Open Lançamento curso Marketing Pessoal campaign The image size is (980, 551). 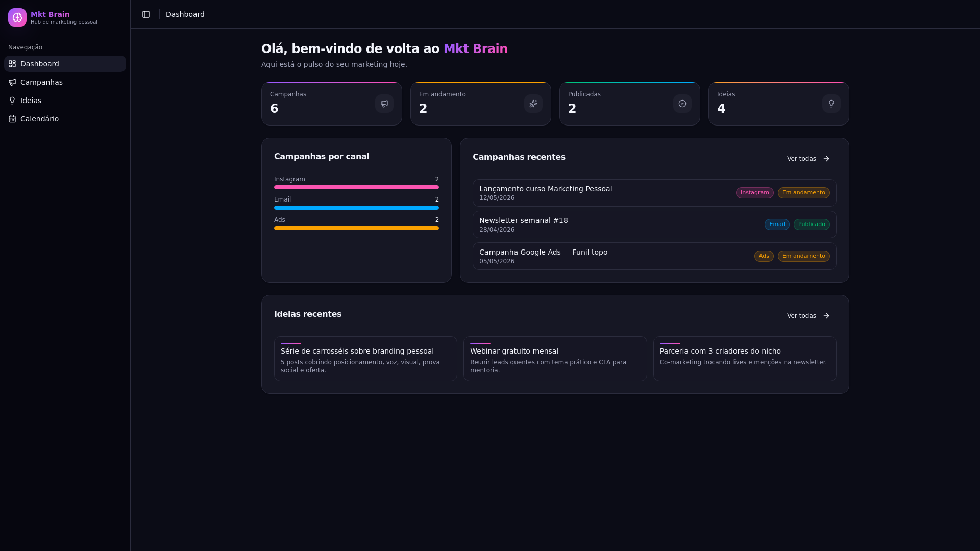(x=654, y=193)
